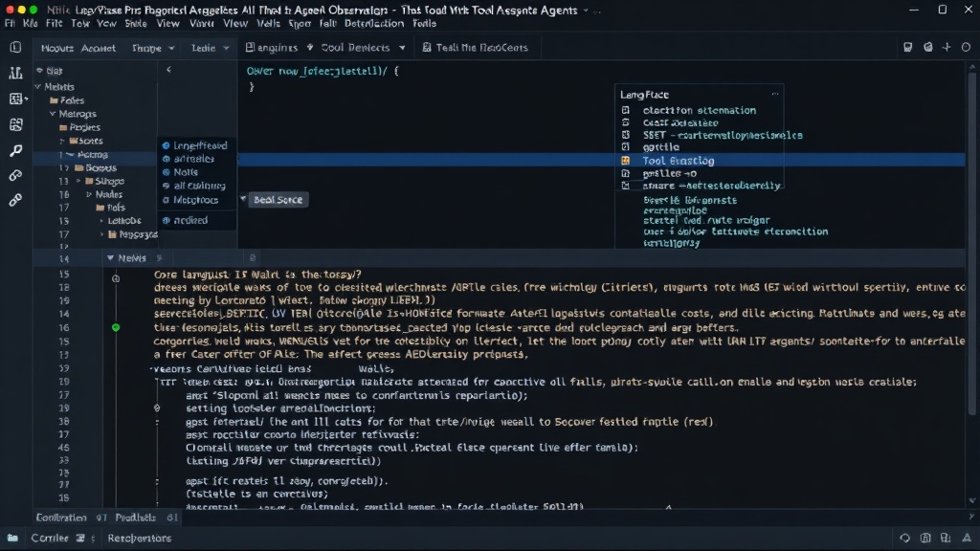
Task: Click the terminal icon next to Corriles
Action: (80, 538)
